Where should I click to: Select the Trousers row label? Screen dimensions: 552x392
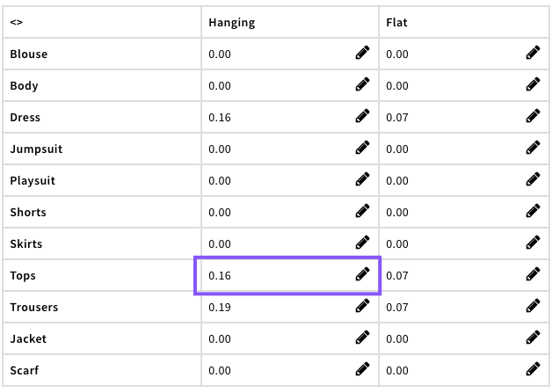[33, 308]
